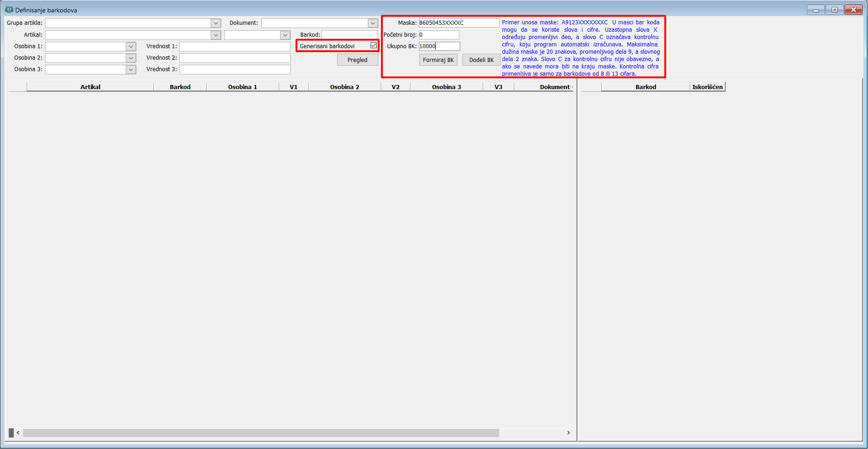
Task: Expand the Osobina 2 dropdown
Action: tap(131, 58)
